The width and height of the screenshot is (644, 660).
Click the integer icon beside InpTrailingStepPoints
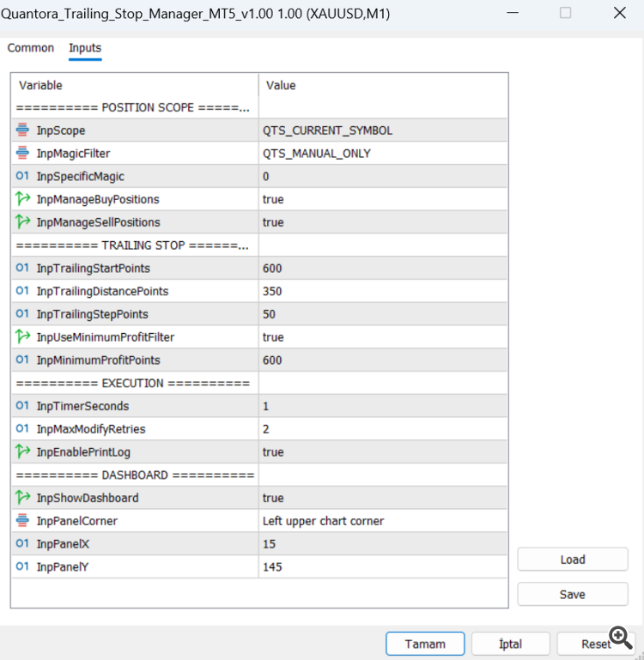click(x=22, y=314)
